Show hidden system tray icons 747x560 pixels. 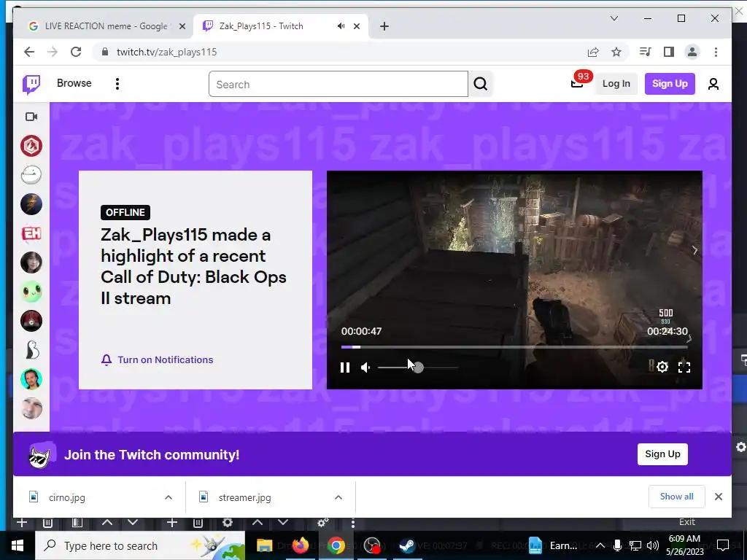coord(600,545)
